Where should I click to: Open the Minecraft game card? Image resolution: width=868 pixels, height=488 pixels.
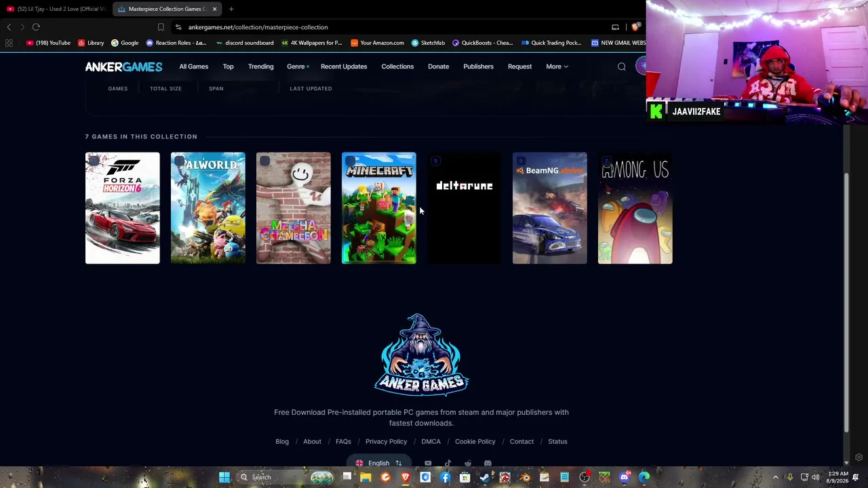(x=378, y=208)
